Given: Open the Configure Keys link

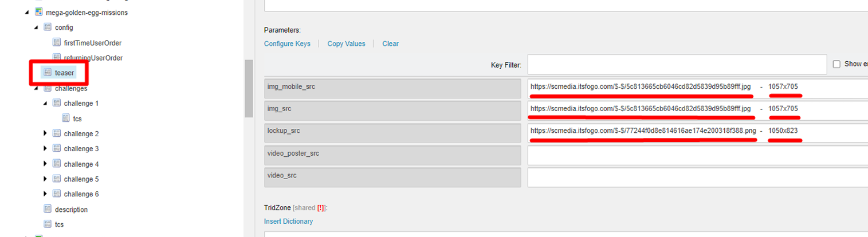Looking at the screenshot, I should pos(287,44).
